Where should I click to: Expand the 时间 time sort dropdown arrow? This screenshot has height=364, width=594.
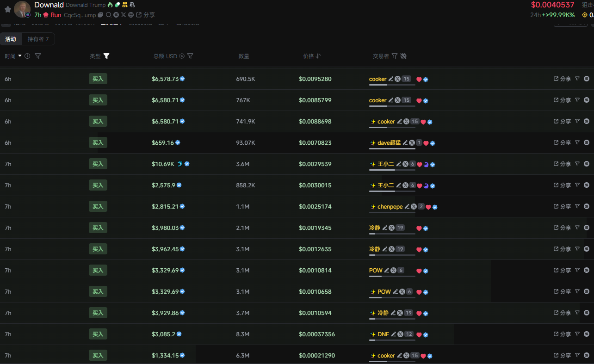(20, 56)
